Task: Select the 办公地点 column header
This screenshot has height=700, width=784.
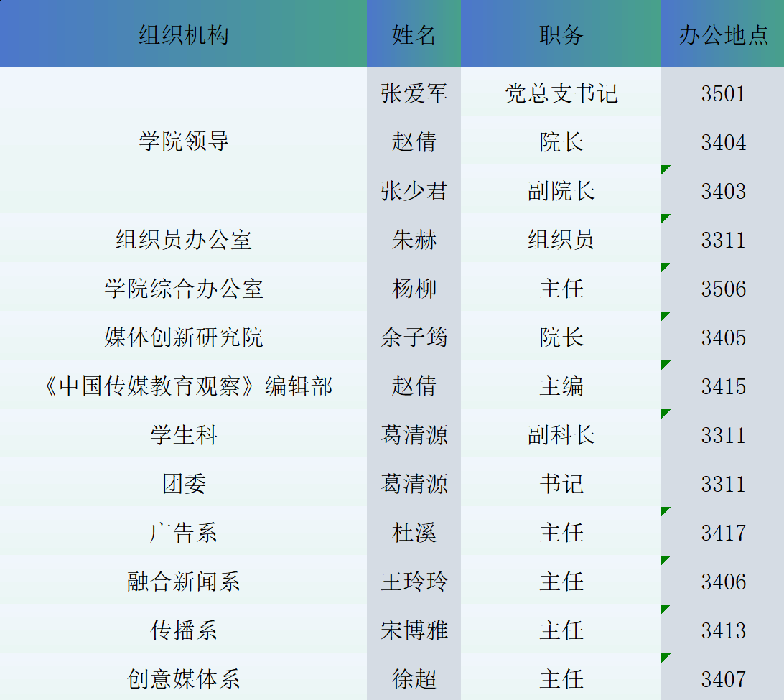Action: coord(722,34)
